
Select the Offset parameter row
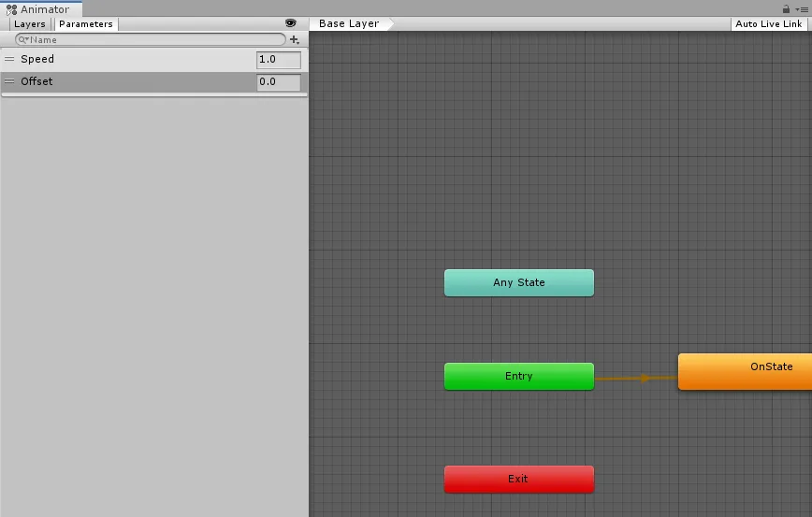(154, 81)
